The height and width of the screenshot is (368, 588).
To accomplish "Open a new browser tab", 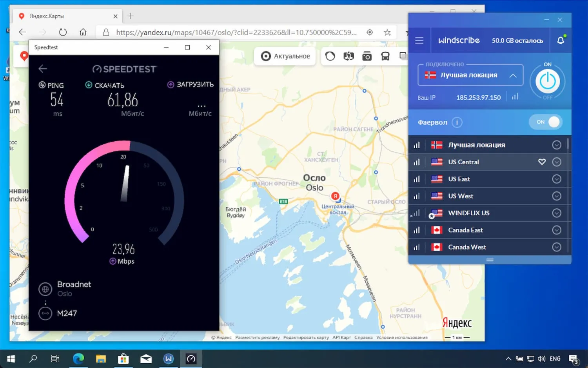I will (x=131, y=16).
